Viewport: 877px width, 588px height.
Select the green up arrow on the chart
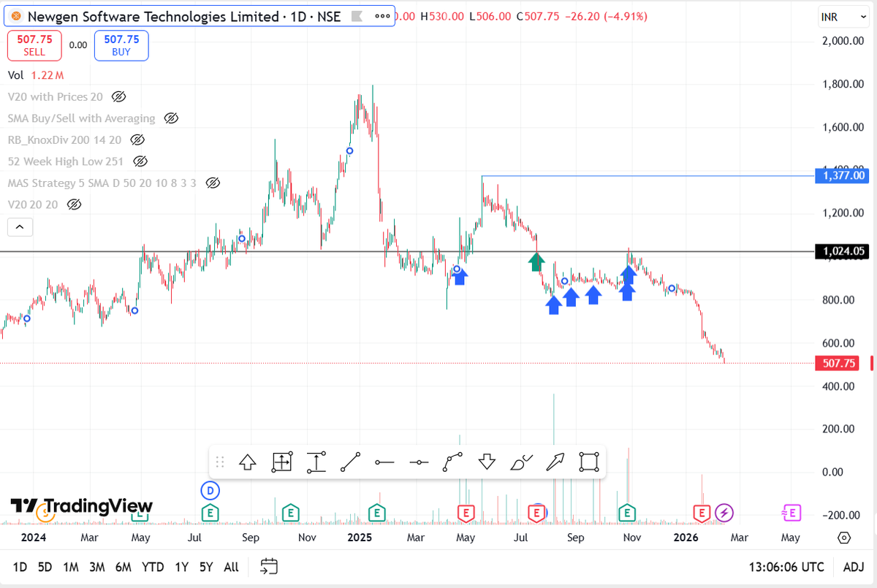pos(537,261)
